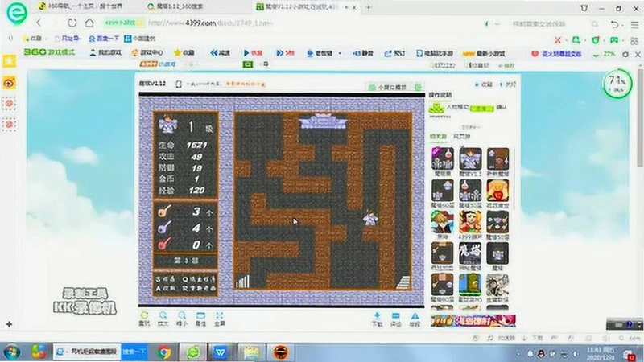Toggle mute in the game mode toolbar

[x=363, y=53]
